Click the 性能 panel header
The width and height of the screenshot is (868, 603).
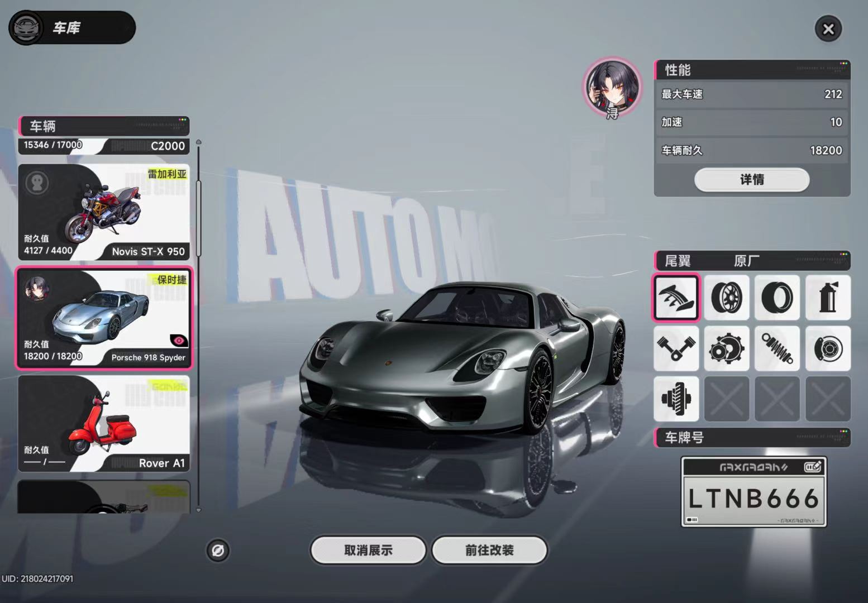752,70
